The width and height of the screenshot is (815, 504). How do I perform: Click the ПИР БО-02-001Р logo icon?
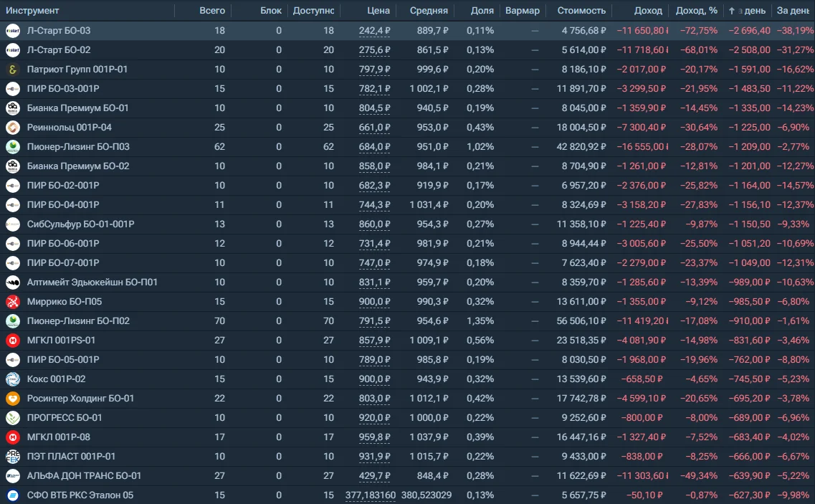point(12,186)
